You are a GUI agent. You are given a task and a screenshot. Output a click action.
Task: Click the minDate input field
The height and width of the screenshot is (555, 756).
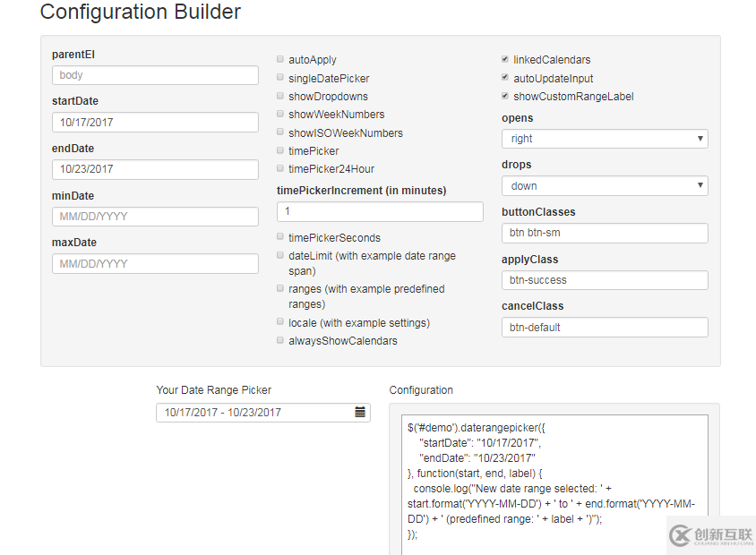point(155,217)
